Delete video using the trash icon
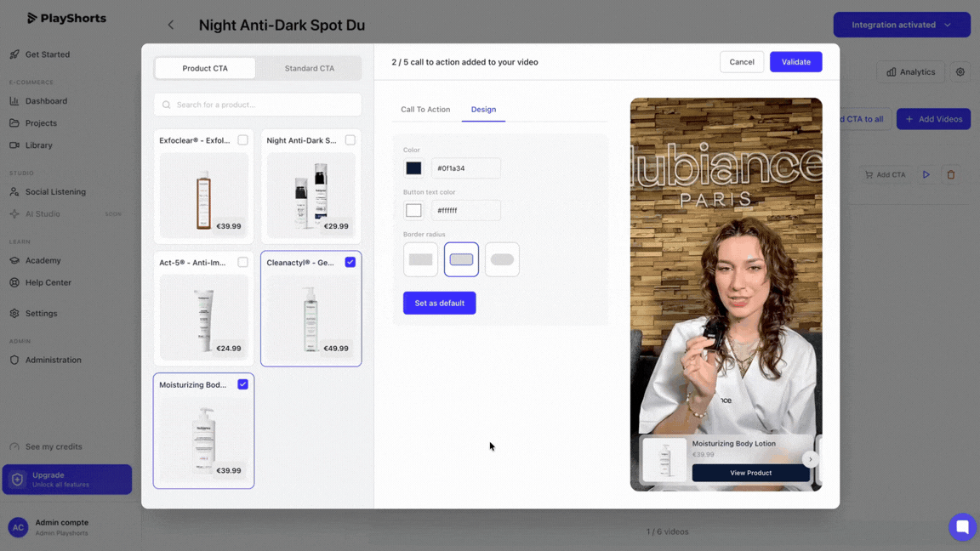980x551 pixels. click(950, 175)
